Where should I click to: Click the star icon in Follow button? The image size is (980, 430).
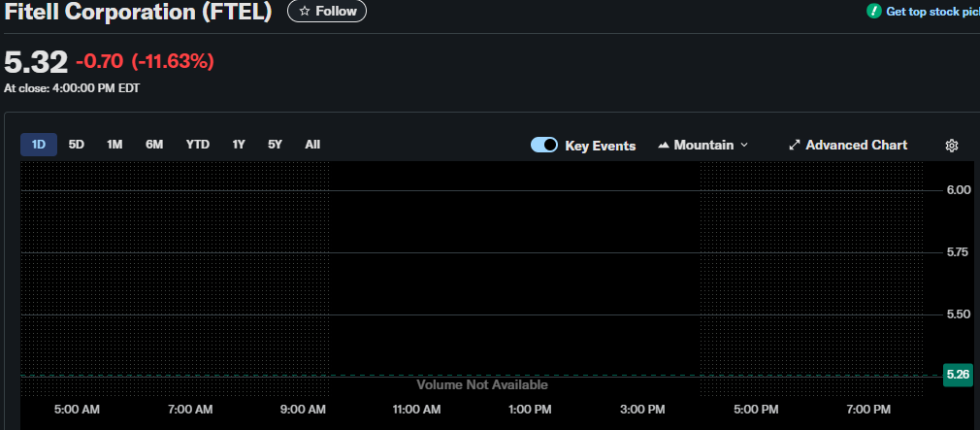coord(305,12)
